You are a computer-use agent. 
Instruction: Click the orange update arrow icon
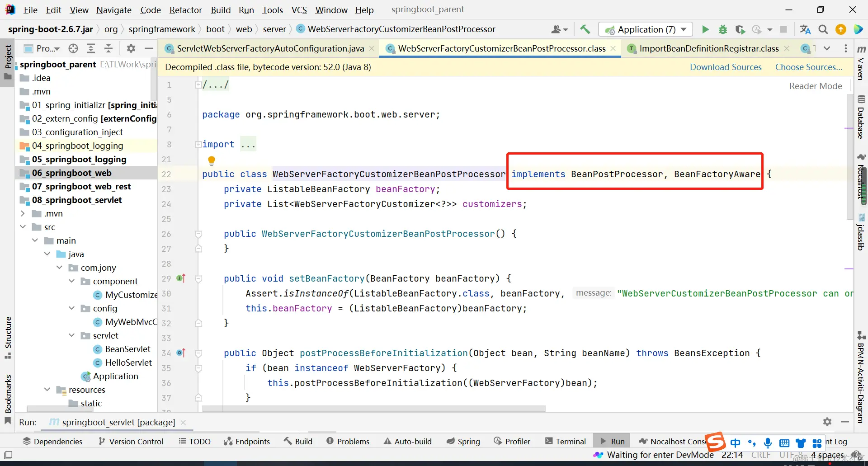(x=841, y=29)
